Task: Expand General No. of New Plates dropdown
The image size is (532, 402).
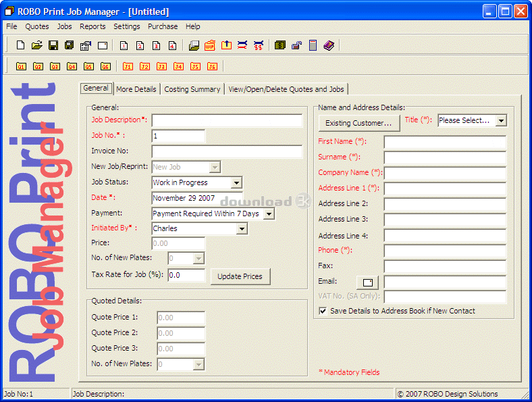Action: point(198,258)
